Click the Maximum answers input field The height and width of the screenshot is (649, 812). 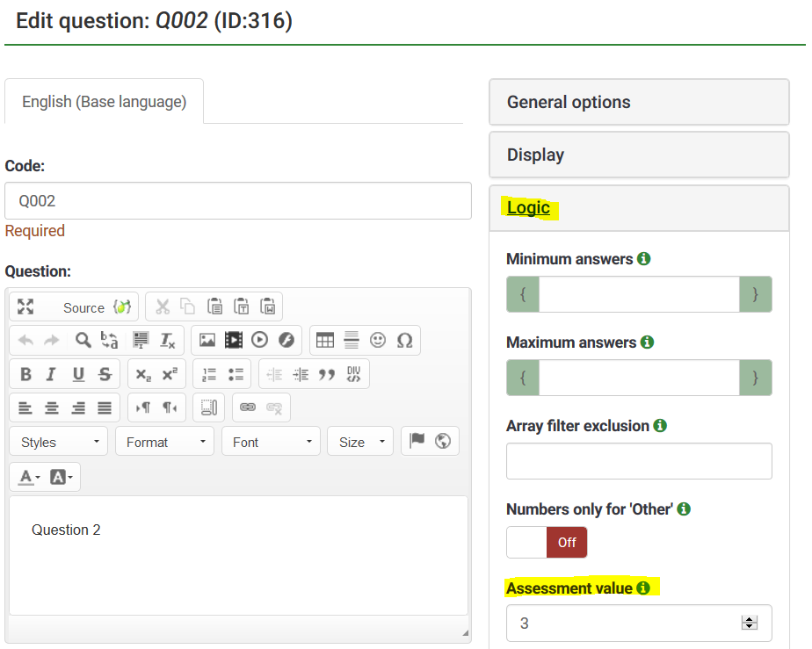(638, 378)
